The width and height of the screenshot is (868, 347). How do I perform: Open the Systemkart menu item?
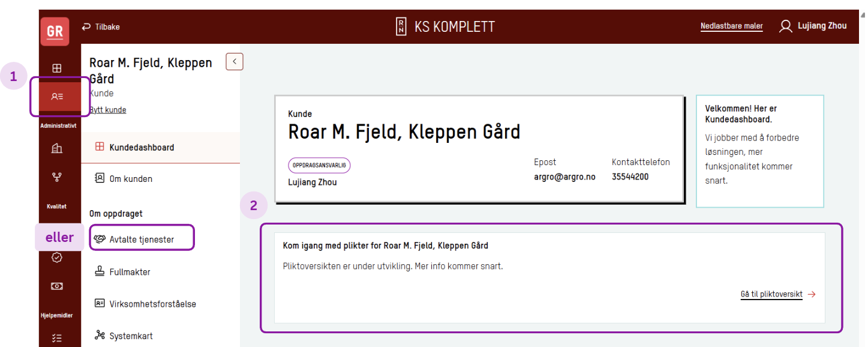pos(131,336)
